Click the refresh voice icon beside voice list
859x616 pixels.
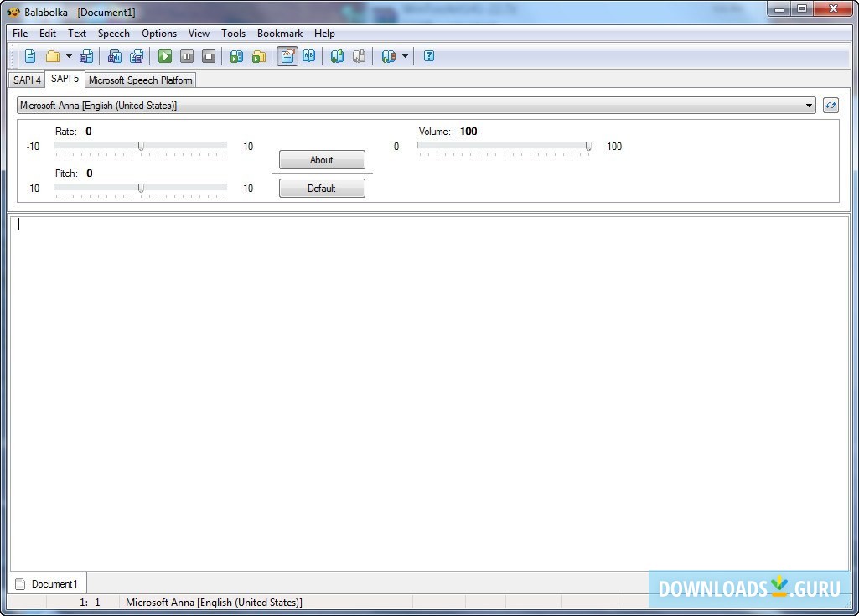[831, 106]
